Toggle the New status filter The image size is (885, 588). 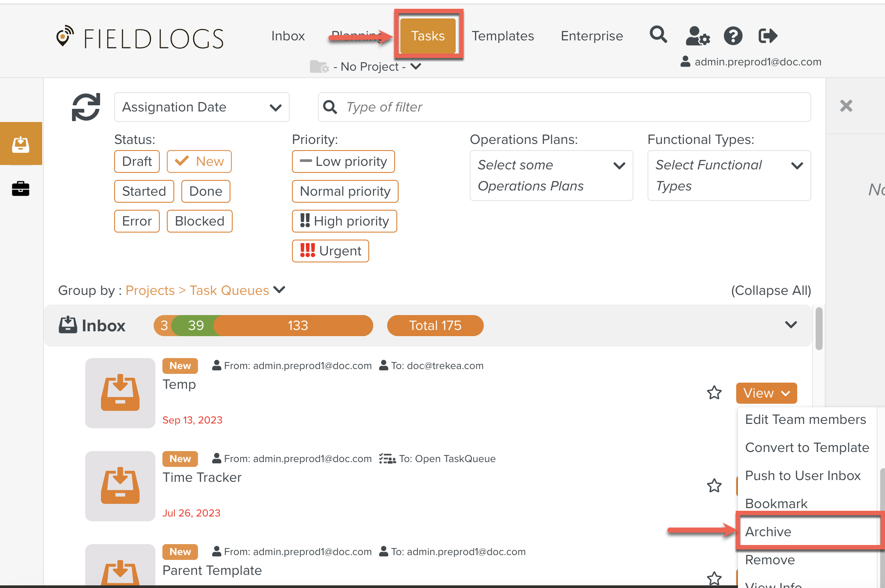coord(199,161)
